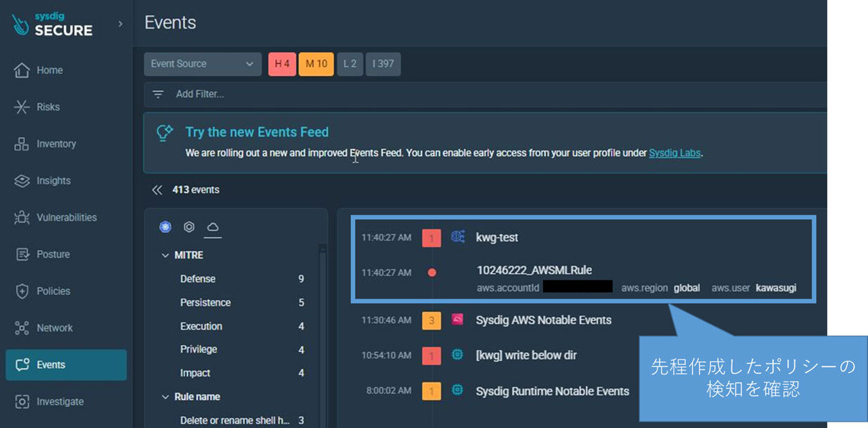Image resolution: width=868 pixels, height=428 pixels.
Task: Open the kwg-test event entry
Action: pos(497,238)
